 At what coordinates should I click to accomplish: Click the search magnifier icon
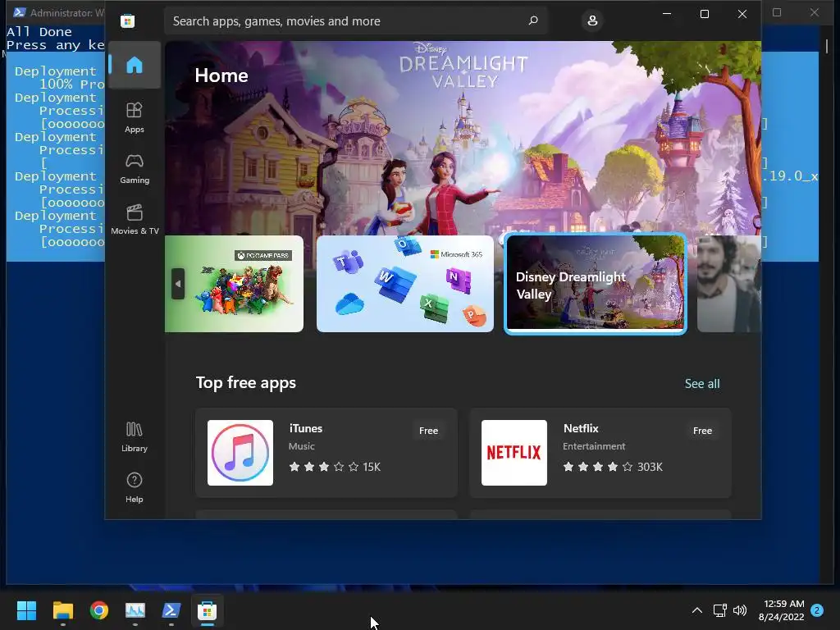pyautogui.click(x=533, y=21)
